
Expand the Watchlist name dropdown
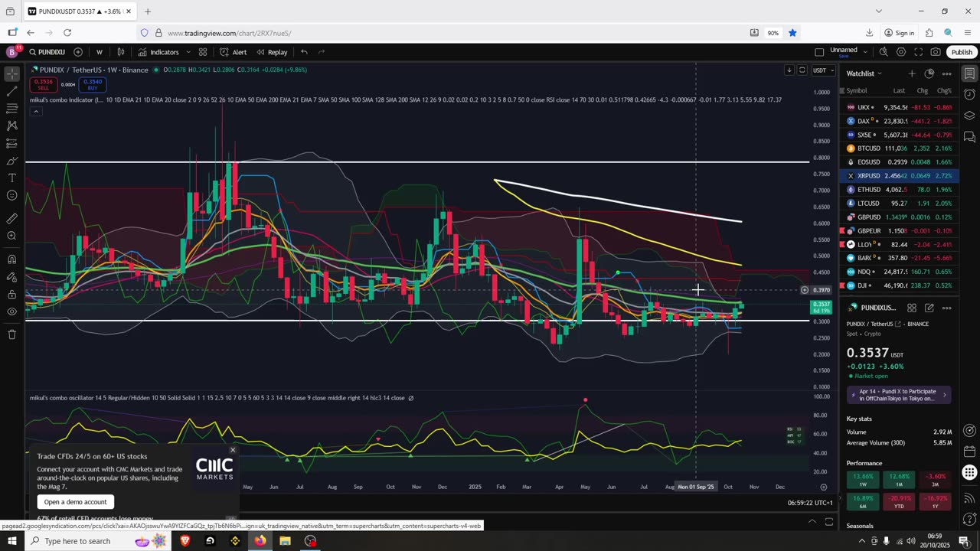tap(864, 73)
